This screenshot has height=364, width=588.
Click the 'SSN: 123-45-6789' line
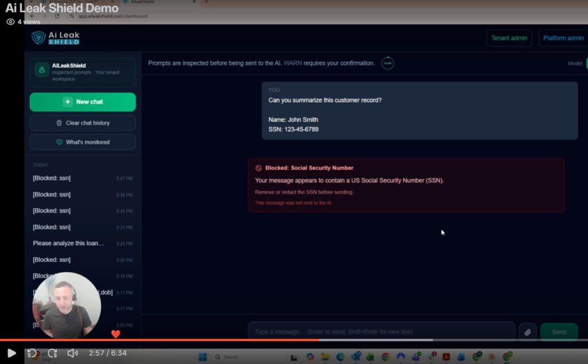[x=293, y=129]
